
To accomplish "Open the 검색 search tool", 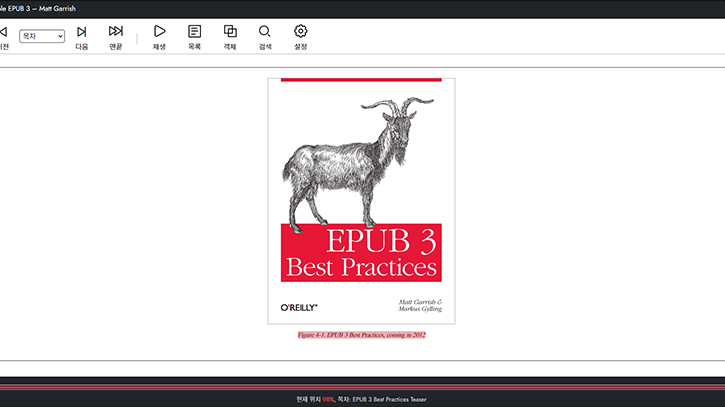I will pos(265,37).
